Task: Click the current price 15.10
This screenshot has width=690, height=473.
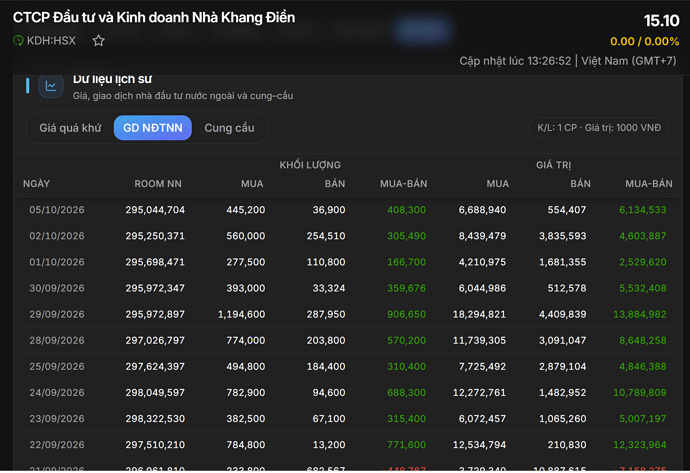Action: pyautogui.click(x=661, y=21)
